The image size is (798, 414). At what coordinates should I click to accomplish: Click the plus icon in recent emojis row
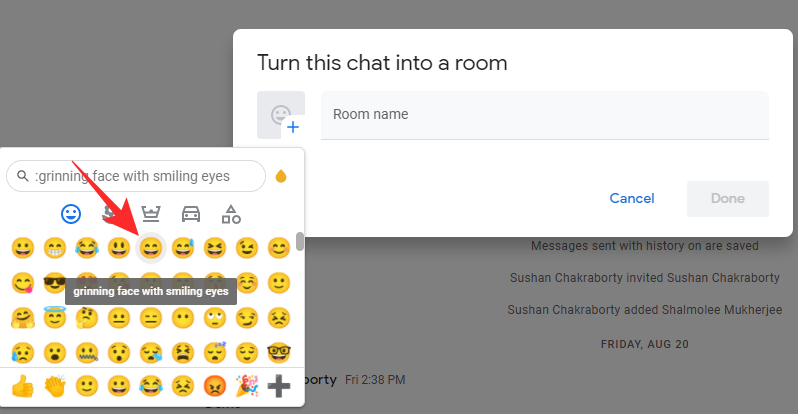(279, 386)
